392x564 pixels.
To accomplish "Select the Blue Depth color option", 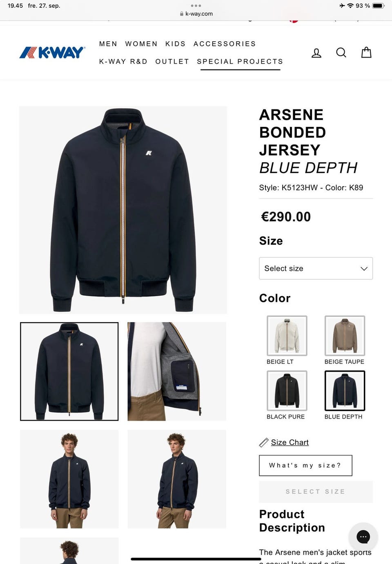I will pos(345,391).
